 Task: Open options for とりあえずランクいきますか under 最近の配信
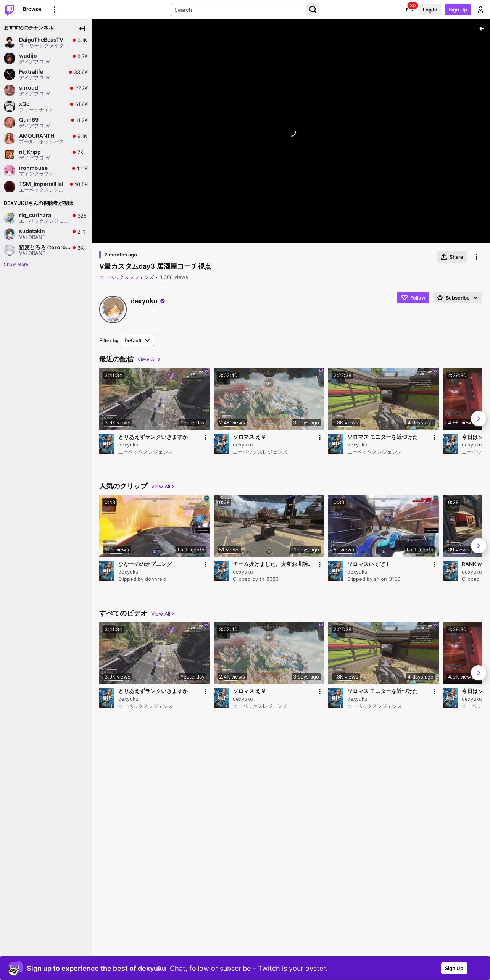pyautogui.click(x=205, y=437)
